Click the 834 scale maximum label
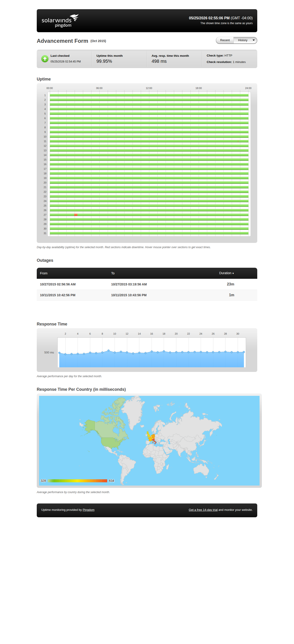294x644 pixels. tap(111, 481)
